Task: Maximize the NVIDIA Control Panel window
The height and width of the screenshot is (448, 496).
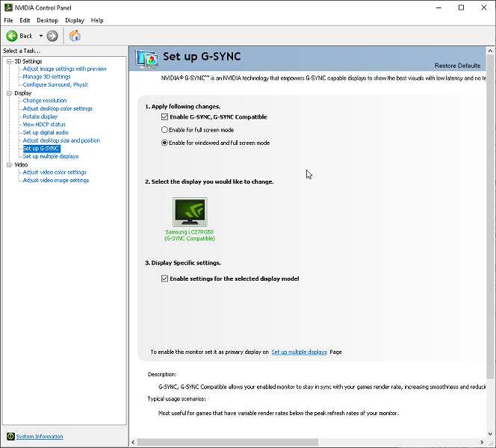Action: [461, 7]
